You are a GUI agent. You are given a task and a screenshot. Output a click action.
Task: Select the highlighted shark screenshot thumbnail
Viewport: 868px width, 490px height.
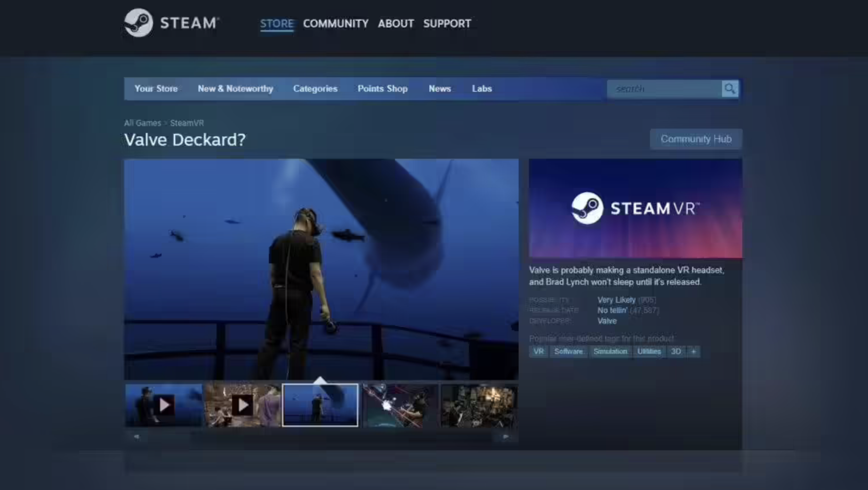pyautogui.click(x=320, y=405)
